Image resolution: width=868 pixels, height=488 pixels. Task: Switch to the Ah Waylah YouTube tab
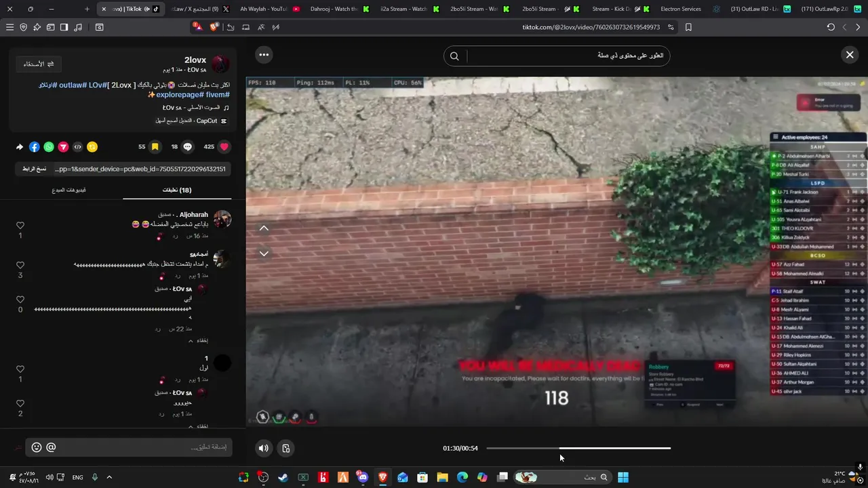point(269,9)
